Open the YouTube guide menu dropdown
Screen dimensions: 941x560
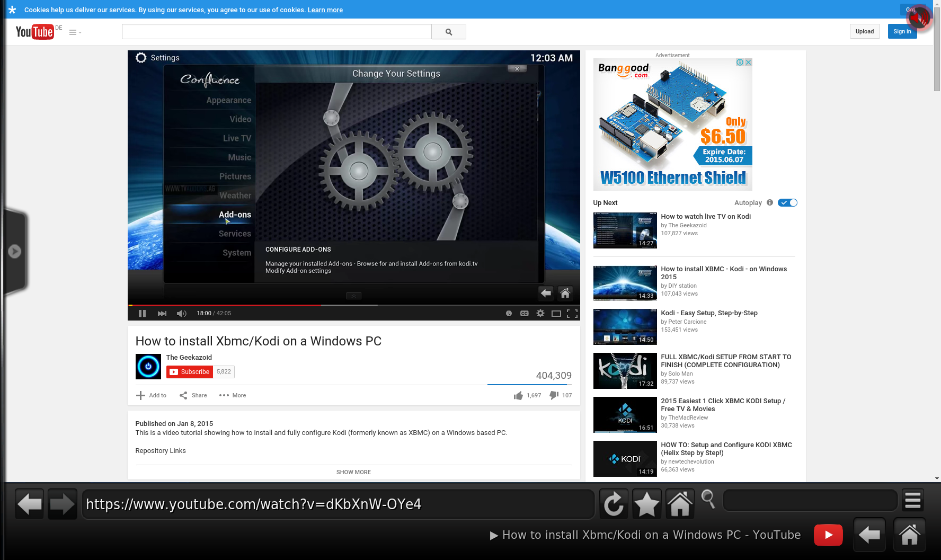coord(75,32)
